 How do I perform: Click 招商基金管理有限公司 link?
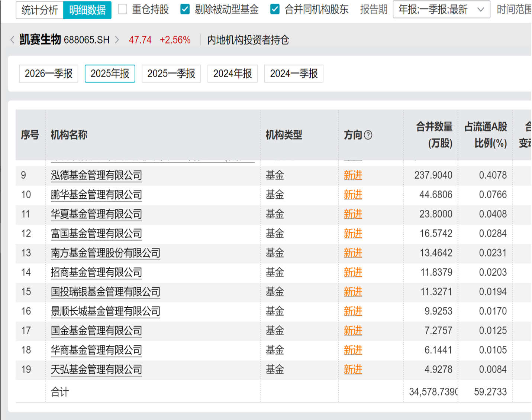97,272
